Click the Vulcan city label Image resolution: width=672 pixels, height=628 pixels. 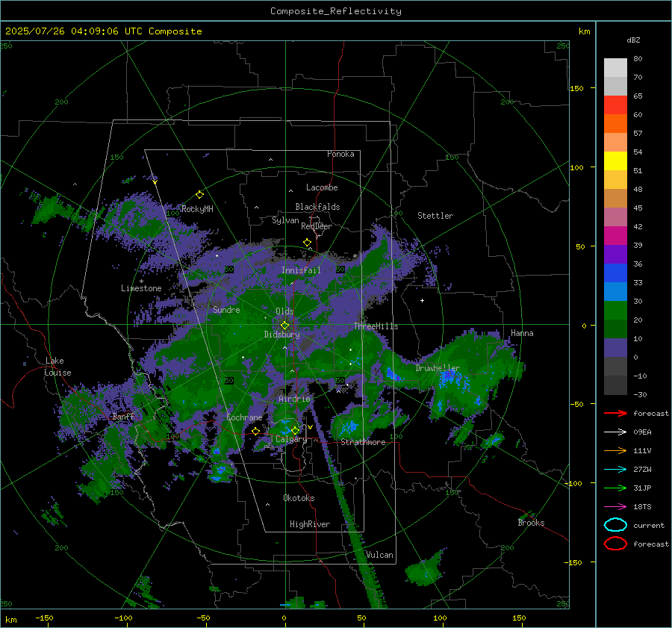(x=380, y=555)
